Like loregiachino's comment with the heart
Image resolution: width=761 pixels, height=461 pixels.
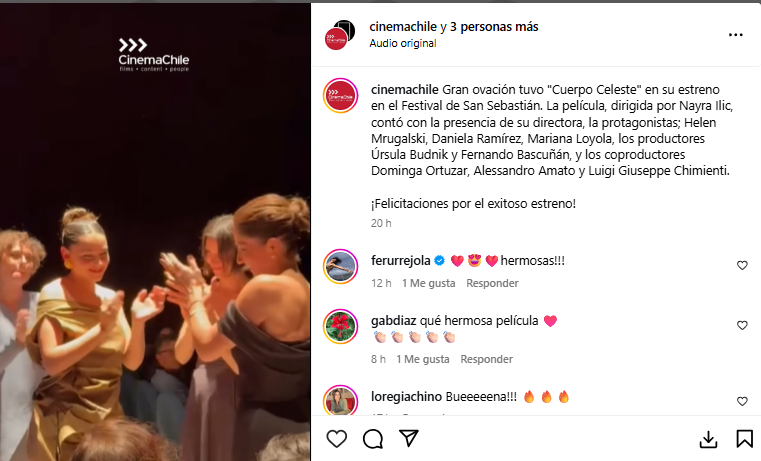click(742, 401)
